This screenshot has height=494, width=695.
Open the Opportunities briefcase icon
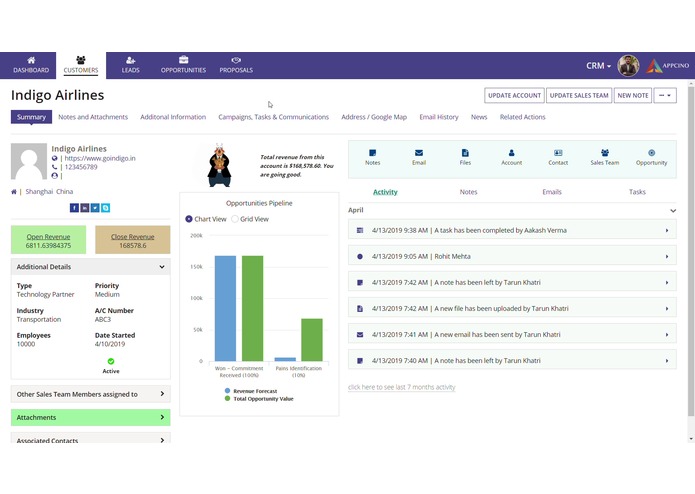(184, 60)
